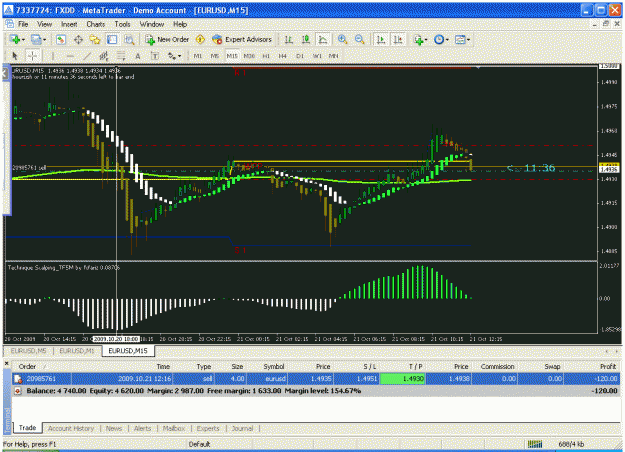Open the Experts terminal tab
The image size is (625, 452).
[x=208, y=428]
